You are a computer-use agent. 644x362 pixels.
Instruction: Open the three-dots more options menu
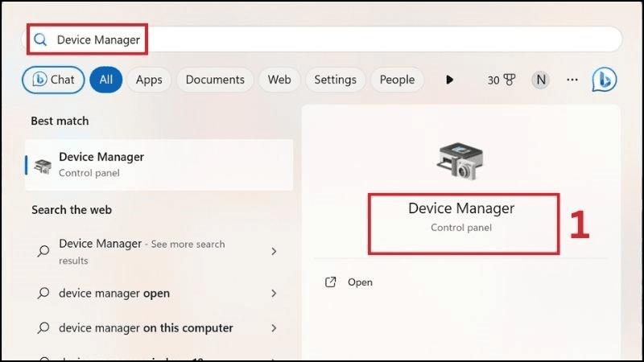(x=572, y=80)
